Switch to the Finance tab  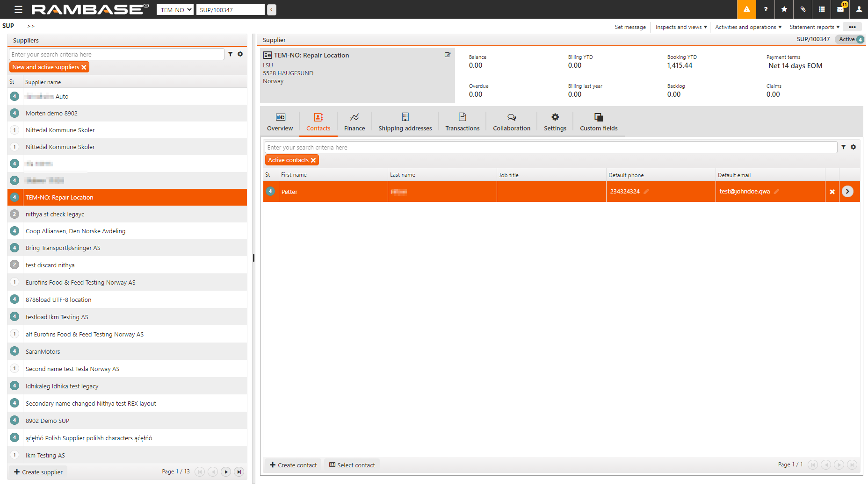(x=354, y=122)
